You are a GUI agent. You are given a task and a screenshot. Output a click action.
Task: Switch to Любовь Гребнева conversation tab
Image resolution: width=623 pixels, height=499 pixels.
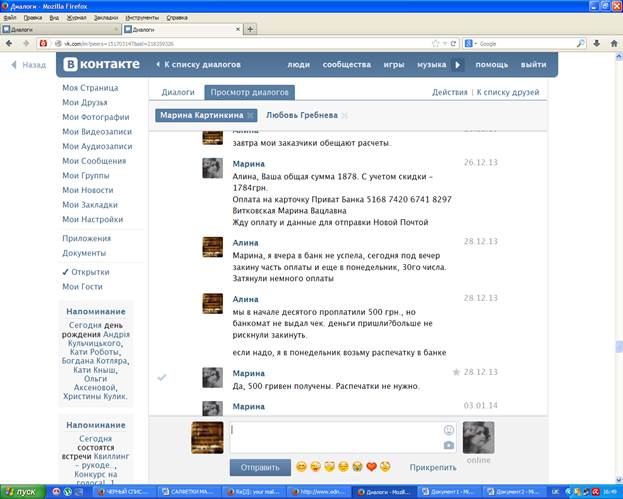pyautogui.click(x=302, y=116)
